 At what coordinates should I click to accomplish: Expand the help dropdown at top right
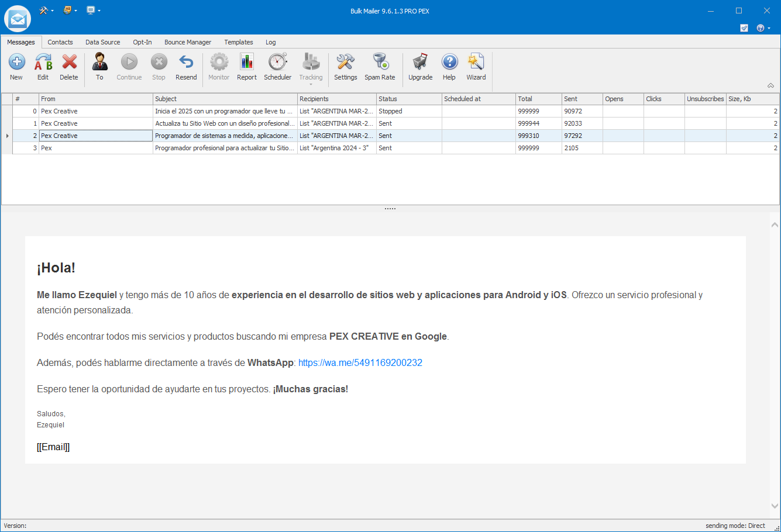coord(763,28)
